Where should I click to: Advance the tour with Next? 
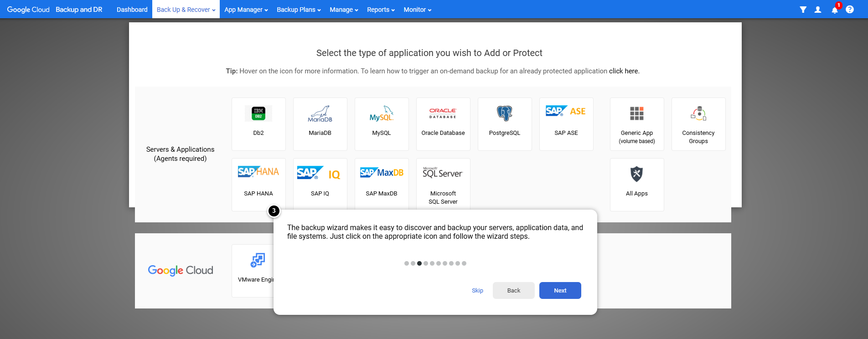click(x=560, y=291)
